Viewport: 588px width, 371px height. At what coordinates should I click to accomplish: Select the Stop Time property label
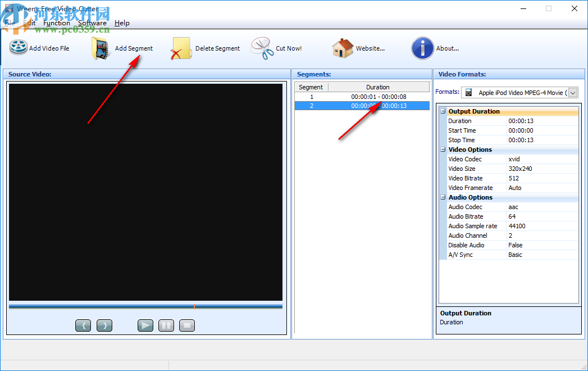tap(462, 140)
